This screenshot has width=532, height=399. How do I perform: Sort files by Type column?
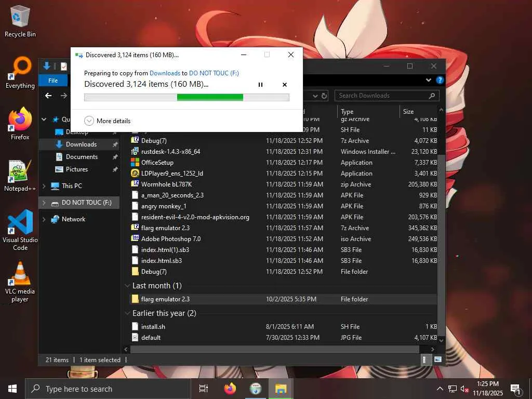(x=369, y=111)
